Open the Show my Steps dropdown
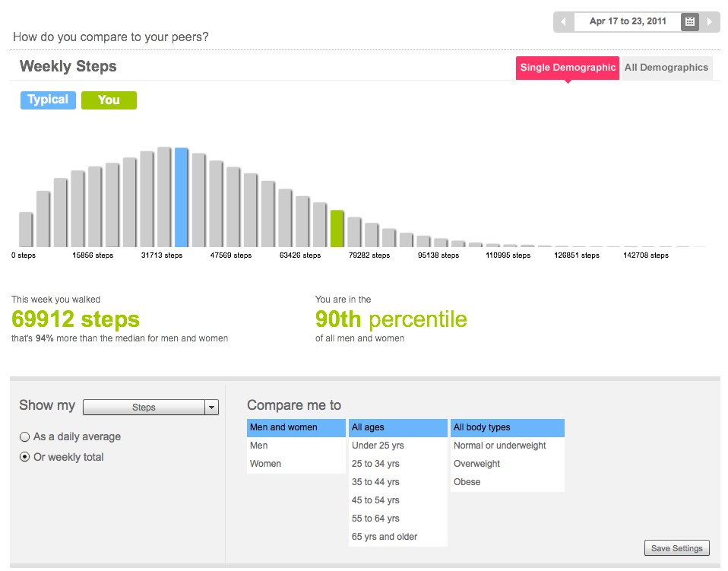The width and height of the screenshot is (728, 571). (150, 407)
